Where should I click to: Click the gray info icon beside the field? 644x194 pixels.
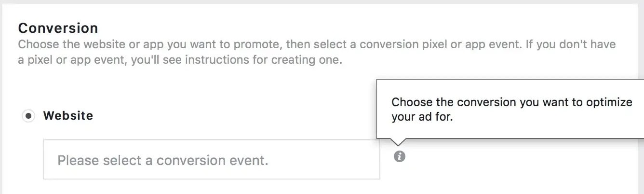tap(400, 156)
